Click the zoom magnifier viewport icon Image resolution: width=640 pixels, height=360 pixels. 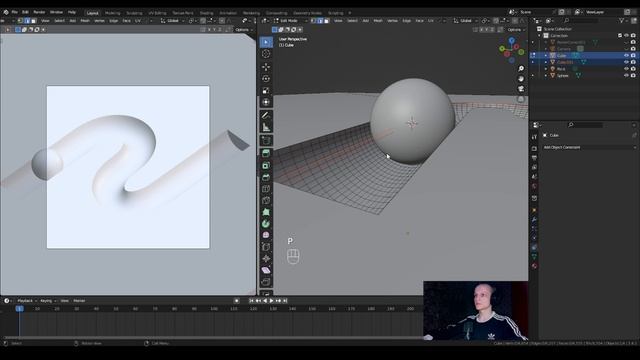pyautogui.click(x=521, y=69)
